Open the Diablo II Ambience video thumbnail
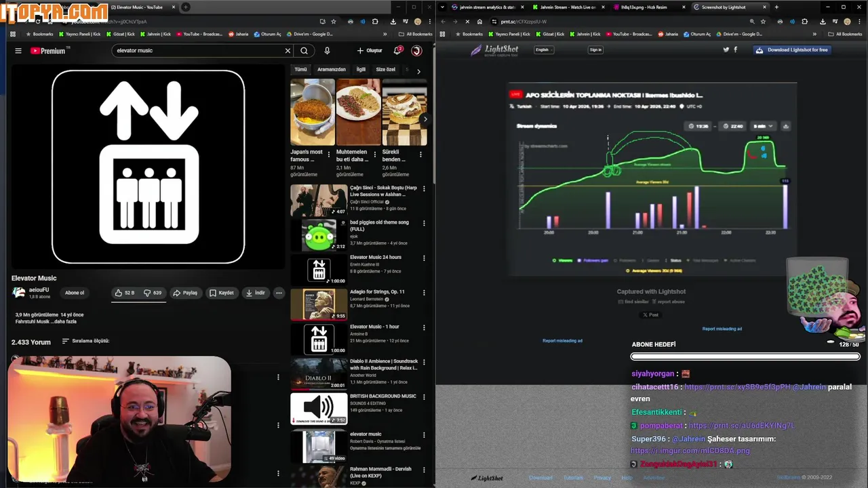868x488 pixels. pyautogui.click(x=319, y=374)
